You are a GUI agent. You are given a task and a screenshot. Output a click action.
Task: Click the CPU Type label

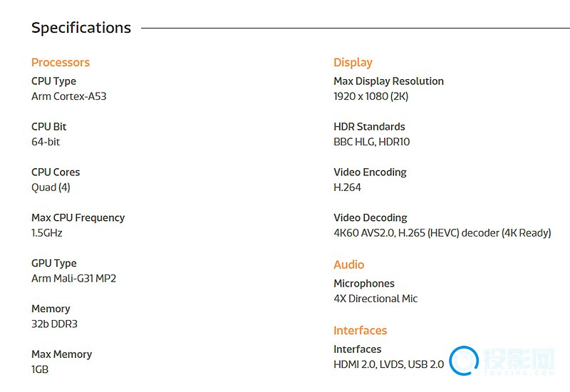[x=53, y=81]
